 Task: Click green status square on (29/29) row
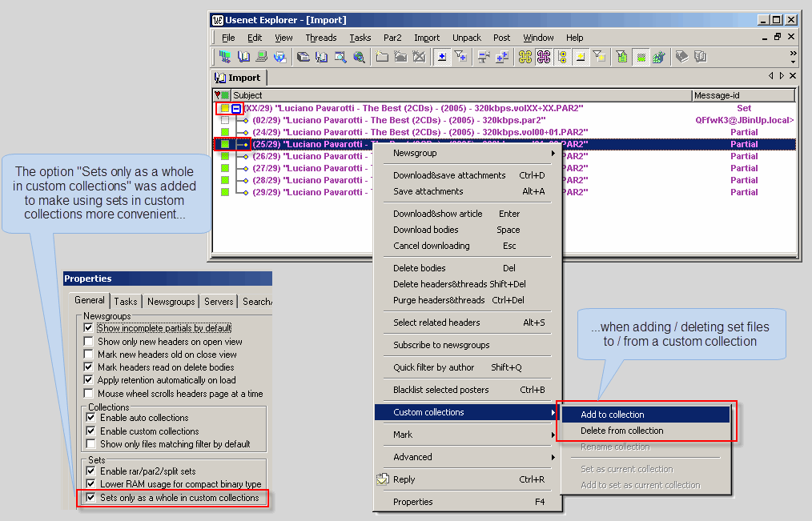tap(225, 192)
